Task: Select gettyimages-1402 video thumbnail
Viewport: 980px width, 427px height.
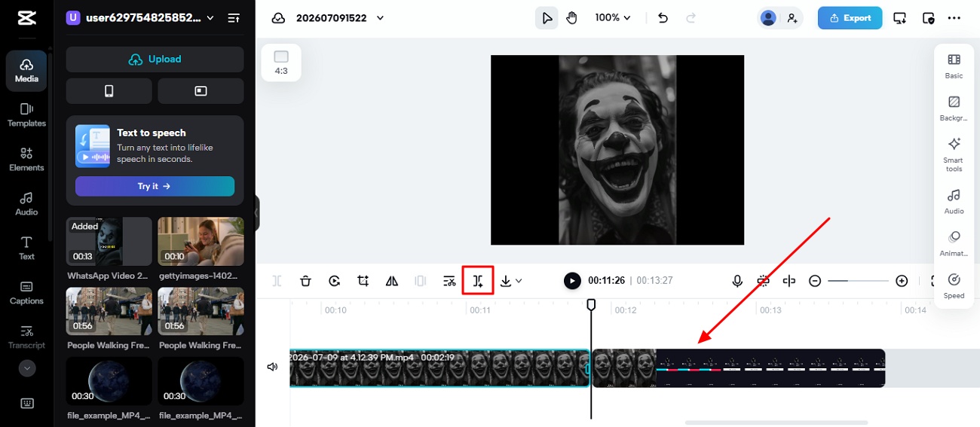Action: [x=201, y=242]
